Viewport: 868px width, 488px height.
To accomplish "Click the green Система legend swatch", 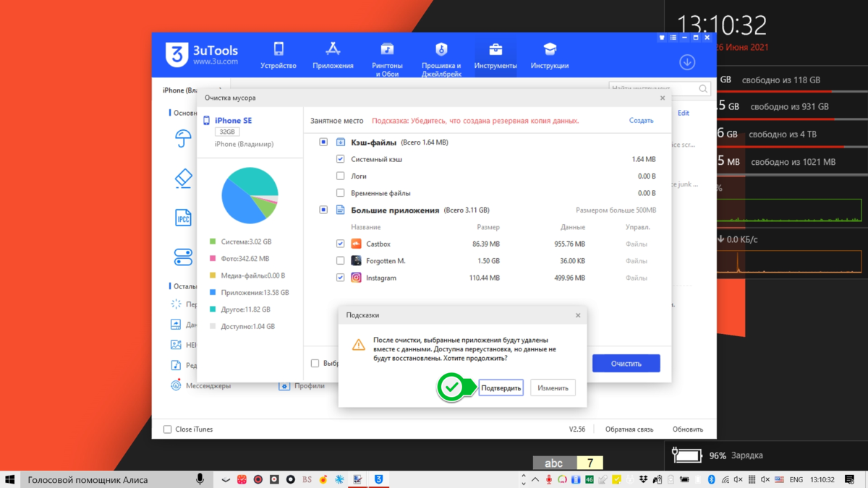I will pyautogui.click(x=213, y=241).
